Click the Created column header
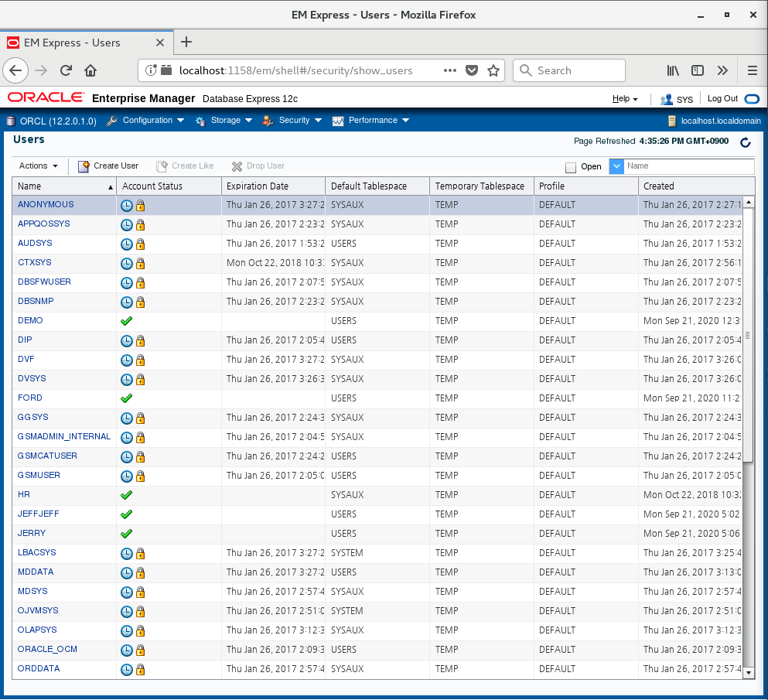Viewport: 768px width, 700px height. pos(697,186)
